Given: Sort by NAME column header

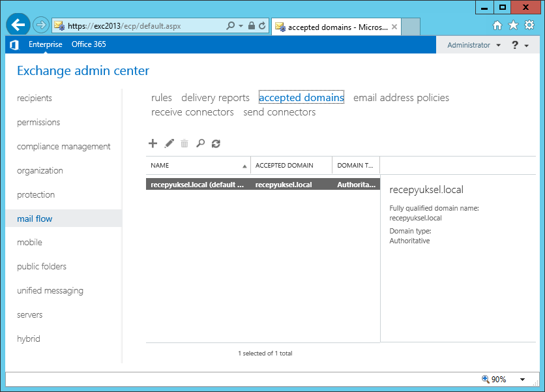Looking at the screenshot, I should (198, 166).
